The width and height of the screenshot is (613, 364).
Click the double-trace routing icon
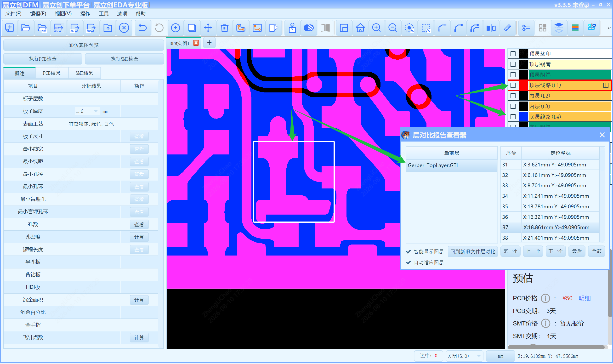475,28
